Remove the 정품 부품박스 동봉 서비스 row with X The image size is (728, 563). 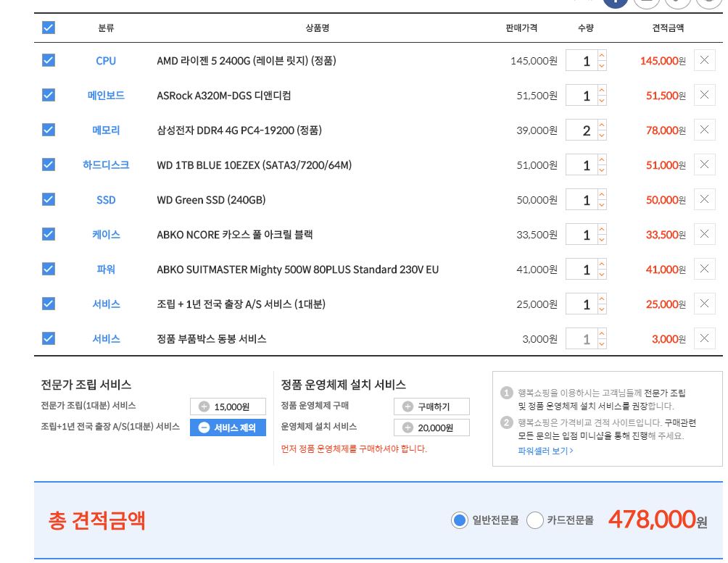click(704, 338)
